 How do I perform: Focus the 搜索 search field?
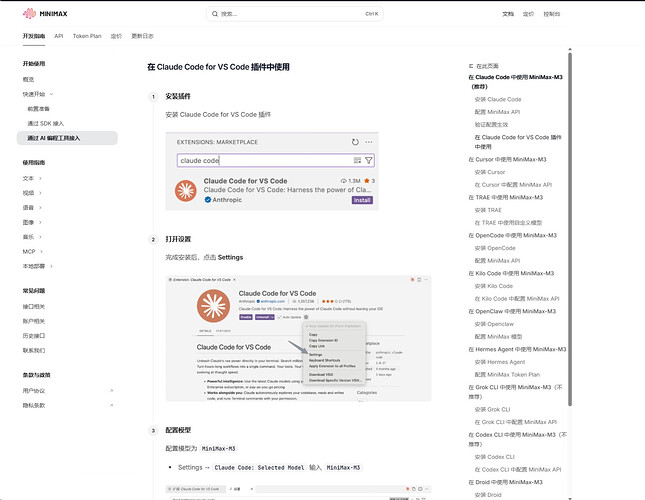coord(295,14)
